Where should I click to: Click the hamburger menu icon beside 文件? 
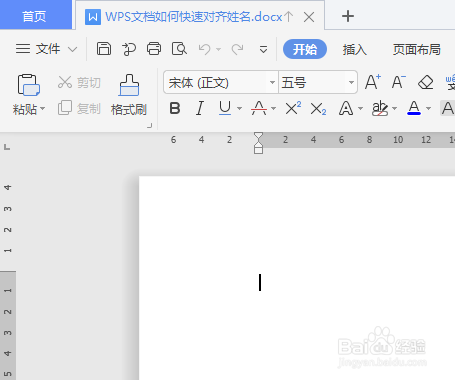click(x=23, y=49)
